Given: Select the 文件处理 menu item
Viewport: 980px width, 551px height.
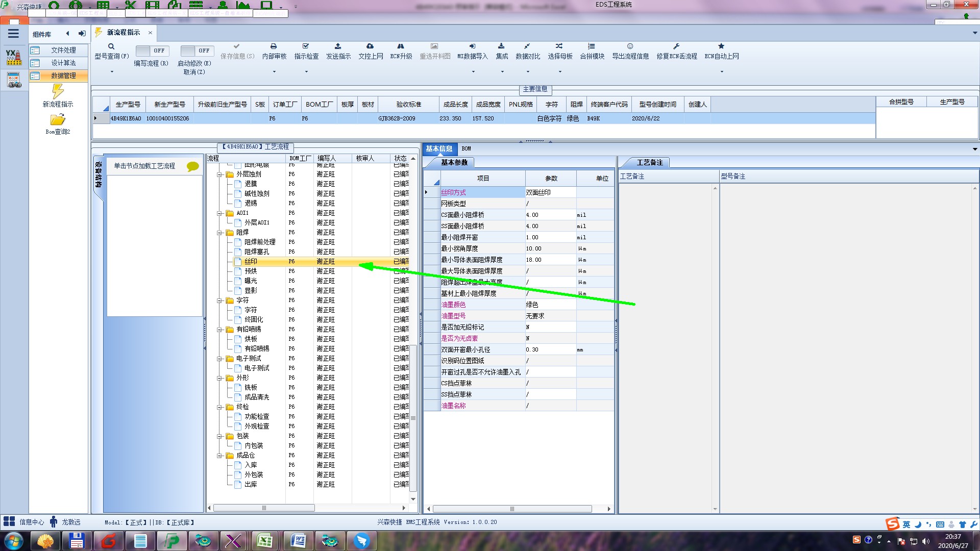Looking at the screenshot, I should (x=63, y=50).
